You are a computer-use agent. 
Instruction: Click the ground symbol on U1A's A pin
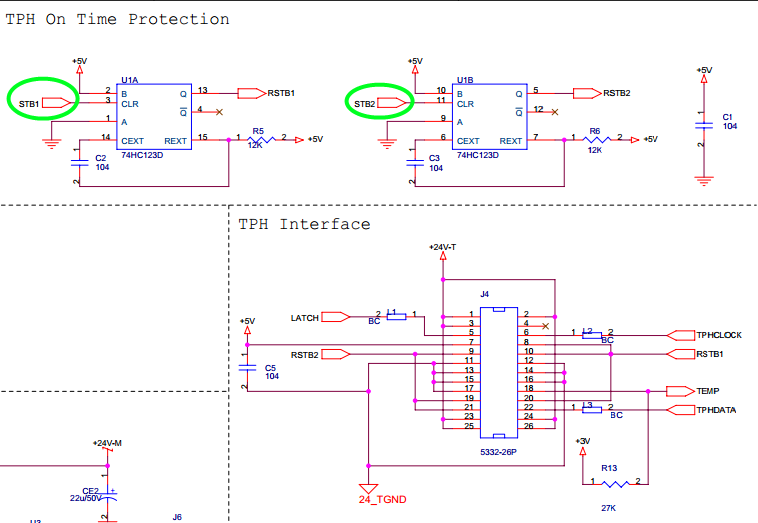pyautogui.click(x=51, y=144)
